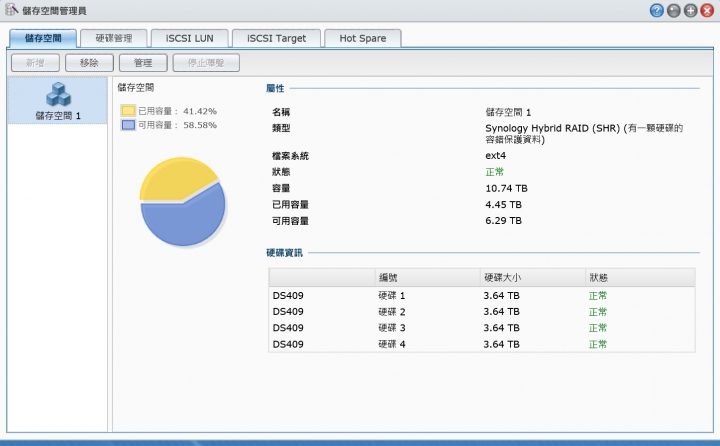This screenshot has height=446, width=720.
Task: Select the 硬碟 3 row
Action: coord(482,328)
